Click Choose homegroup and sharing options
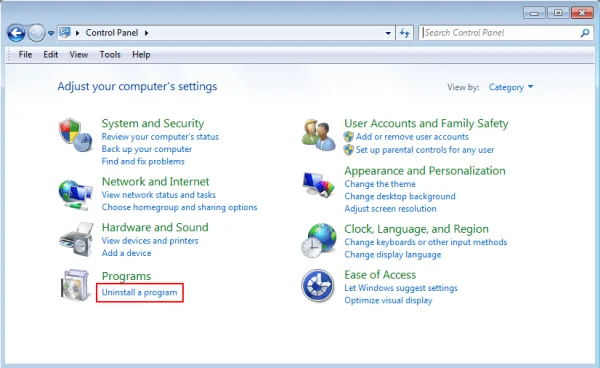The image size is (600, 368). click(179, 207)
